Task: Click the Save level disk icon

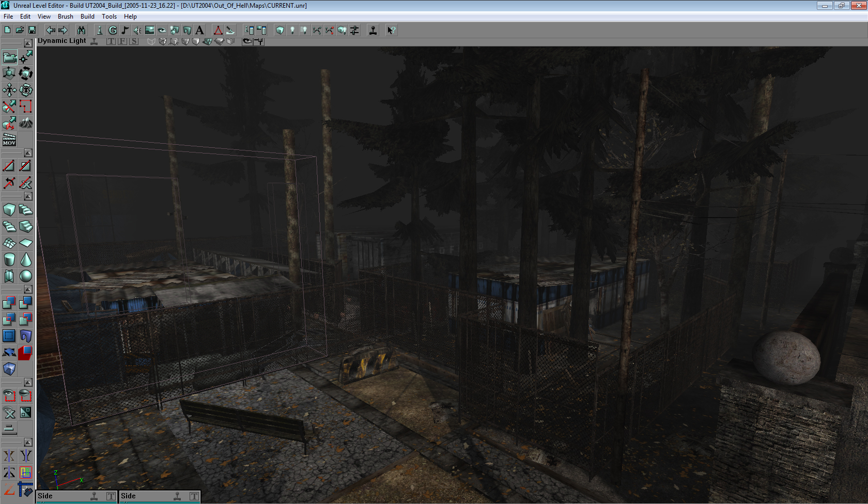Action: tap(32, 30)
